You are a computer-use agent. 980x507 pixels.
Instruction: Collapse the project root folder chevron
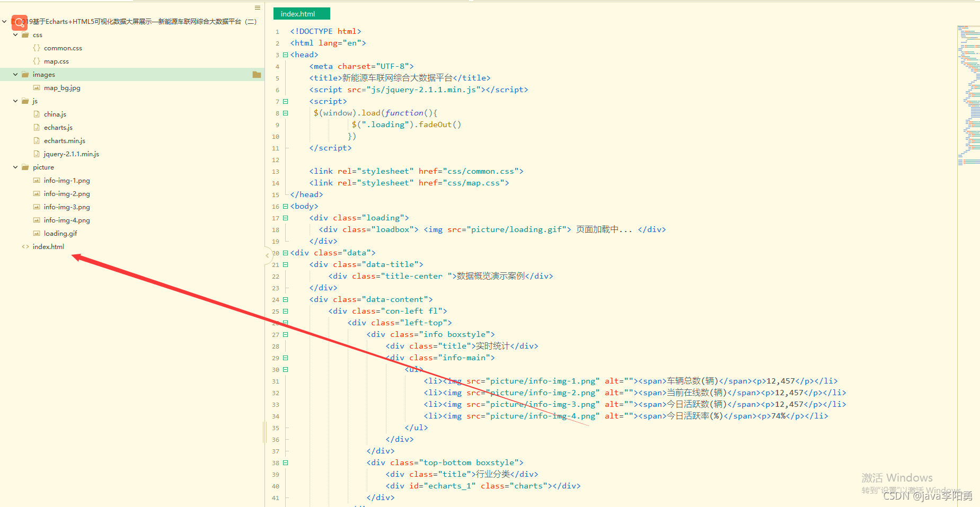(4, 22)
